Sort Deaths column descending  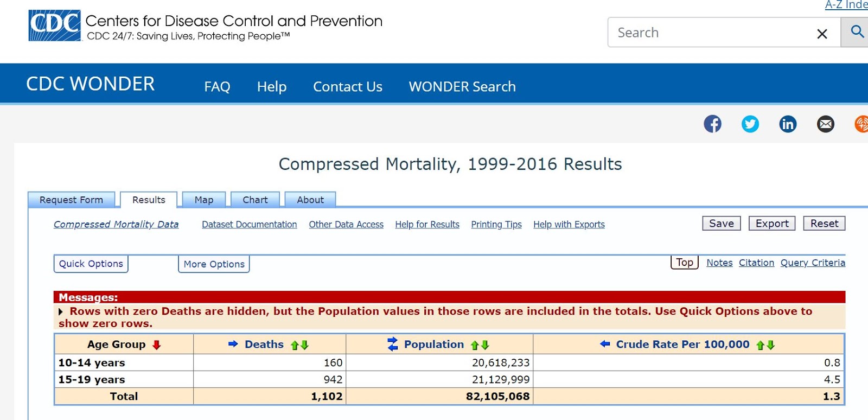pyautogui.click(x=304, y=345)
